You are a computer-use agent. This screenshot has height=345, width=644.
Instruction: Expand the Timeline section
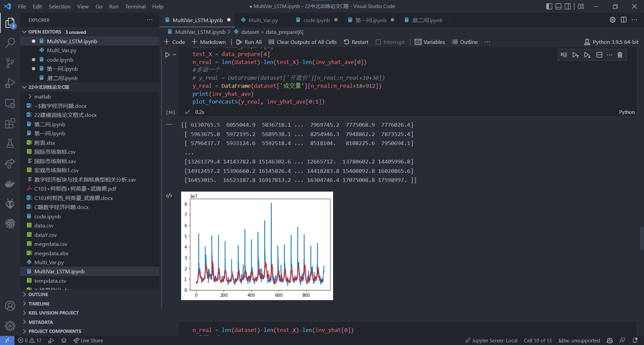pyautogui.click(x=39, y=304)
